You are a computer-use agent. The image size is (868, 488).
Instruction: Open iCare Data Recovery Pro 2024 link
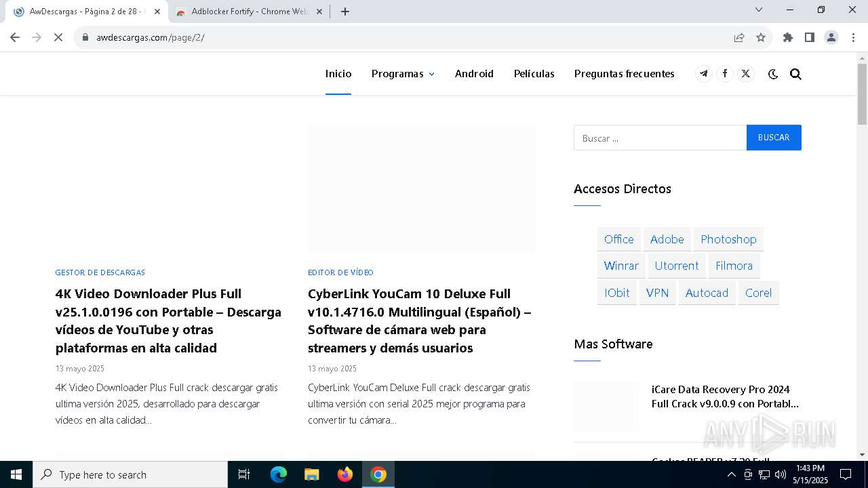click(x=725, y=396)
